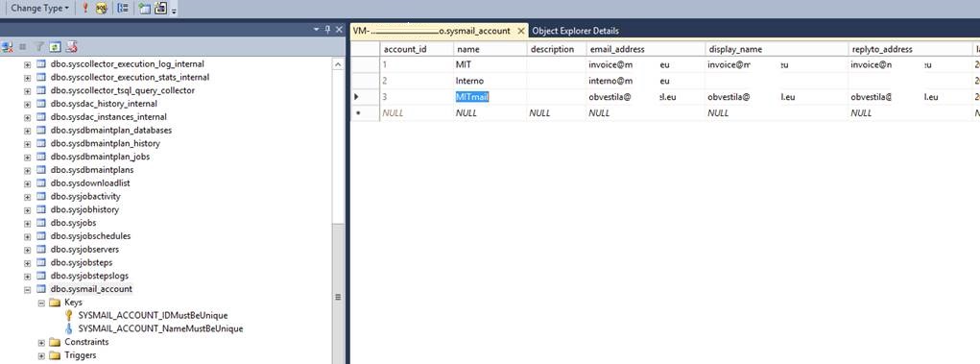Screen dimensions: 980x364
Task: Collapse the dbo.sysmail_account node
Action: (28, 289)
